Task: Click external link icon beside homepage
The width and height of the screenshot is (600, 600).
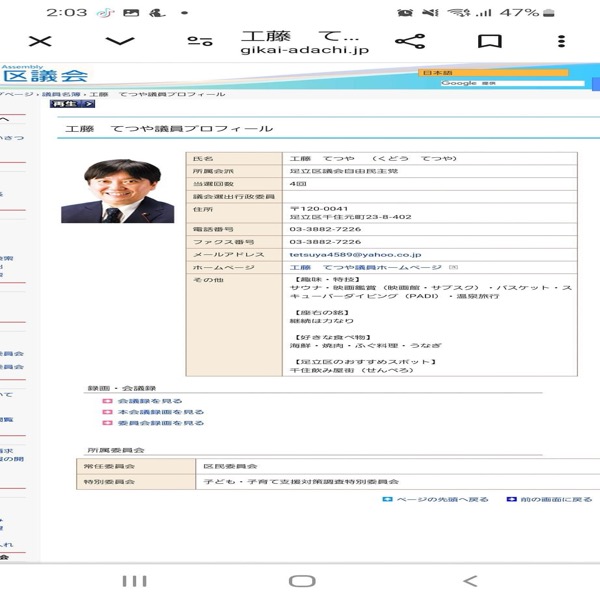Action: 453,267
